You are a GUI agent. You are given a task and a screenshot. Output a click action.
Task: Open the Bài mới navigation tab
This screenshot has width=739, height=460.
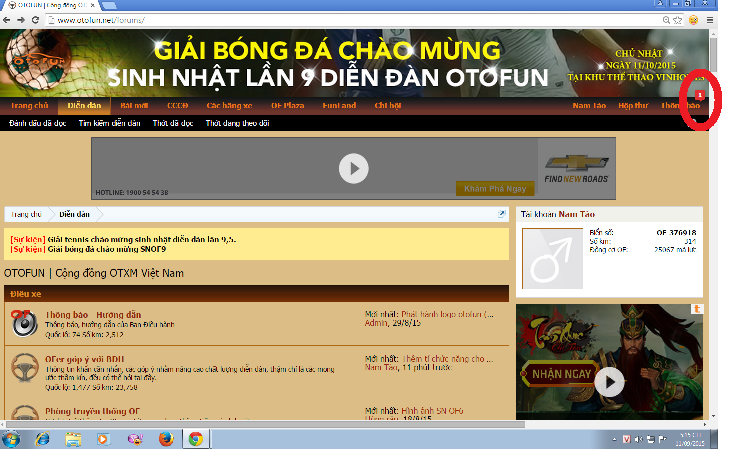click(134, 106)
